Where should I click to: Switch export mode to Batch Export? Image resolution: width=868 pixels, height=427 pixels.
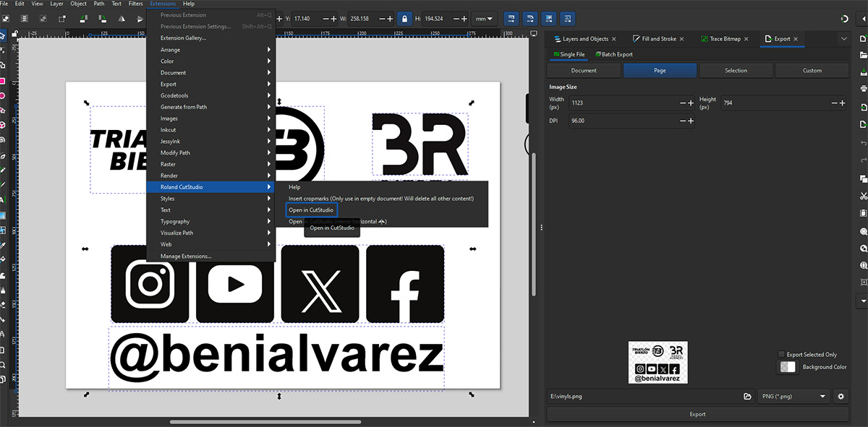tap(614, 54)
